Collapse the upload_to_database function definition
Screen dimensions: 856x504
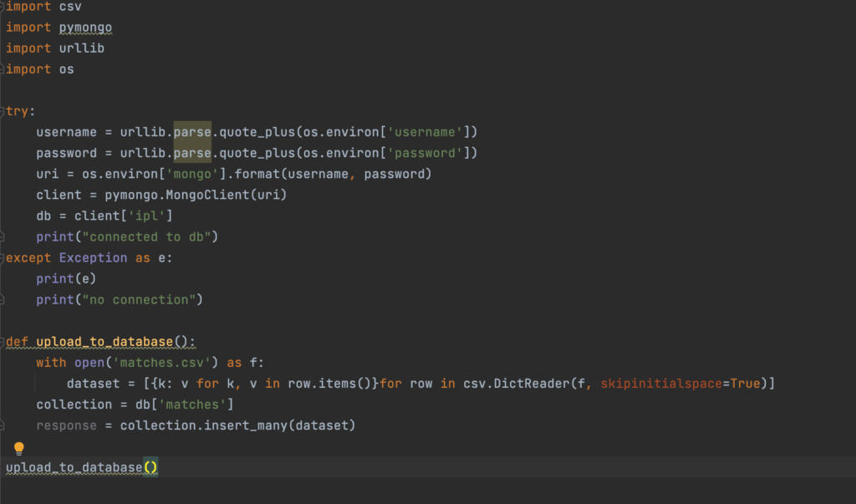3,342
